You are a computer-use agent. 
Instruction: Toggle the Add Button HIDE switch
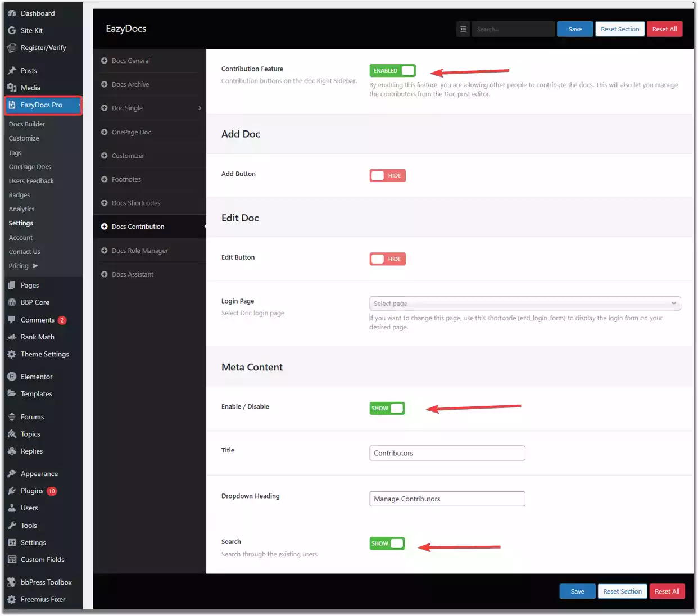[387, 175]
